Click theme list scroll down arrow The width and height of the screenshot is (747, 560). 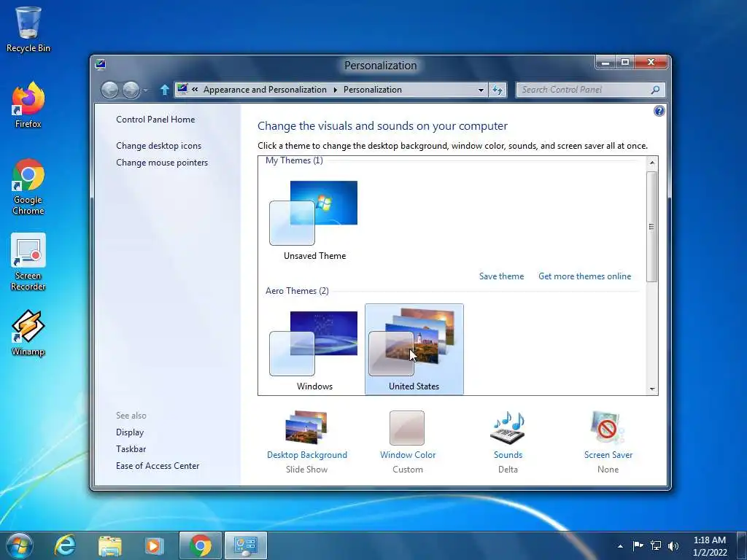point(652,389)
